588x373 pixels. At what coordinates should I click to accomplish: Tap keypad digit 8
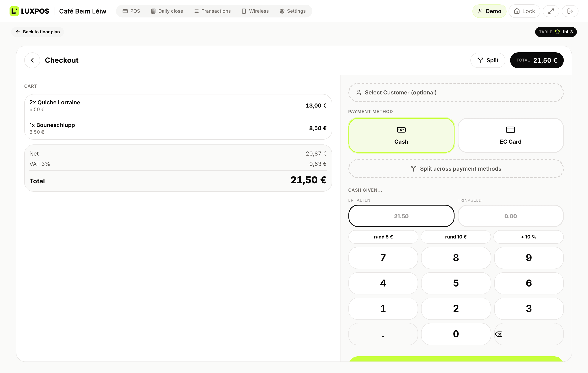pos(456,258)
